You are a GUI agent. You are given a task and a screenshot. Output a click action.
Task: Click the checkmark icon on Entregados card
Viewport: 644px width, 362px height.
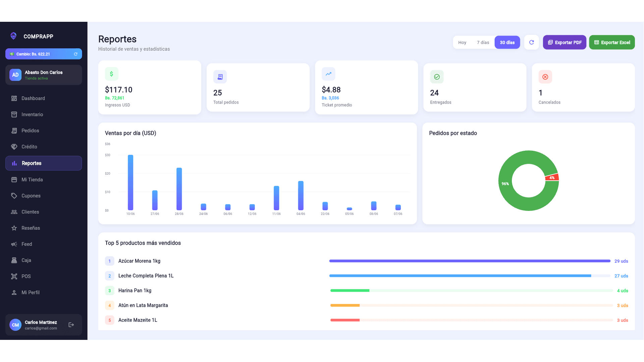(437, 77)
